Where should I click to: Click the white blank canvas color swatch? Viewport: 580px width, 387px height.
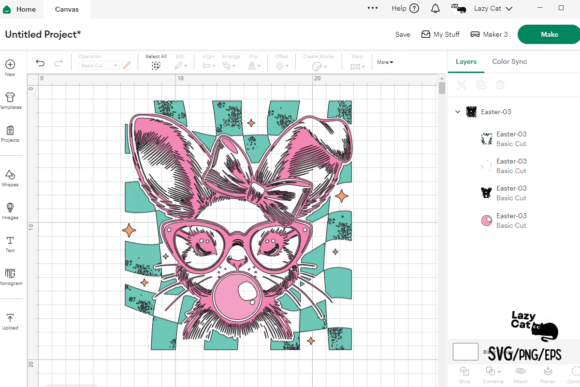click(465, 351)
